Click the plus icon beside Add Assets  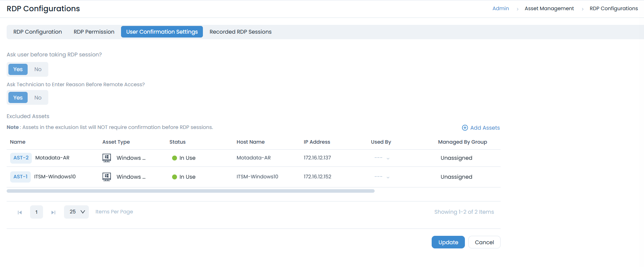[465, 128]
